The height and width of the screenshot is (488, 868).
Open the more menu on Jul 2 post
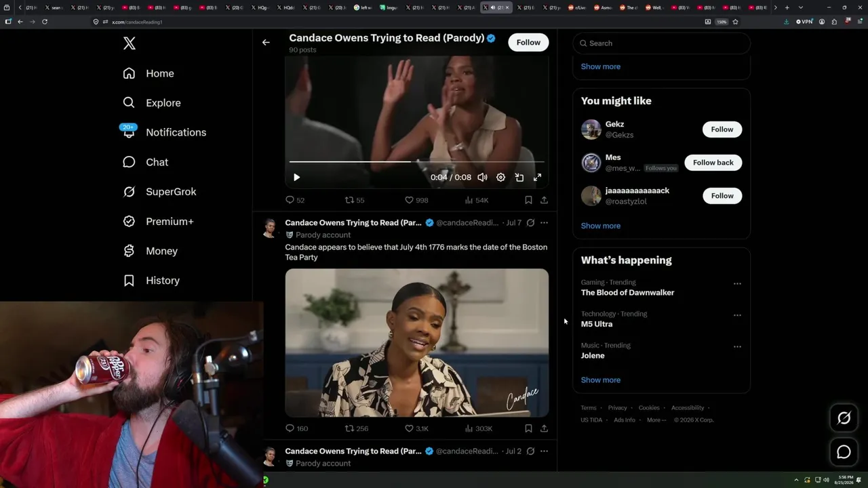(x=544, y=451)
